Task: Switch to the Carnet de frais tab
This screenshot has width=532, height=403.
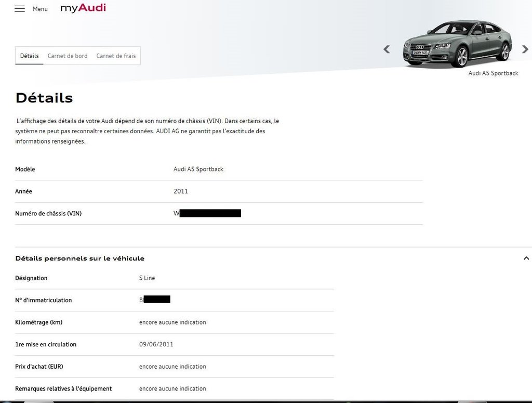Action: (x=116, y=56)
